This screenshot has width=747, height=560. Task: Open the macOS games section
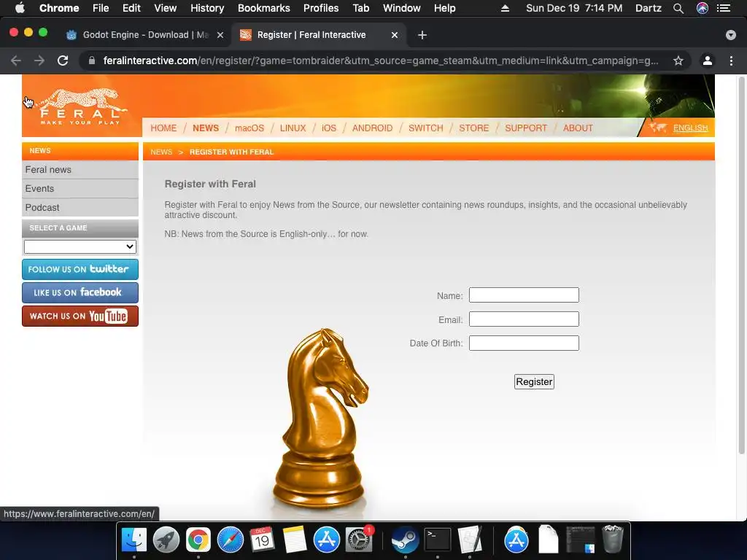click(x=249, y=128)
